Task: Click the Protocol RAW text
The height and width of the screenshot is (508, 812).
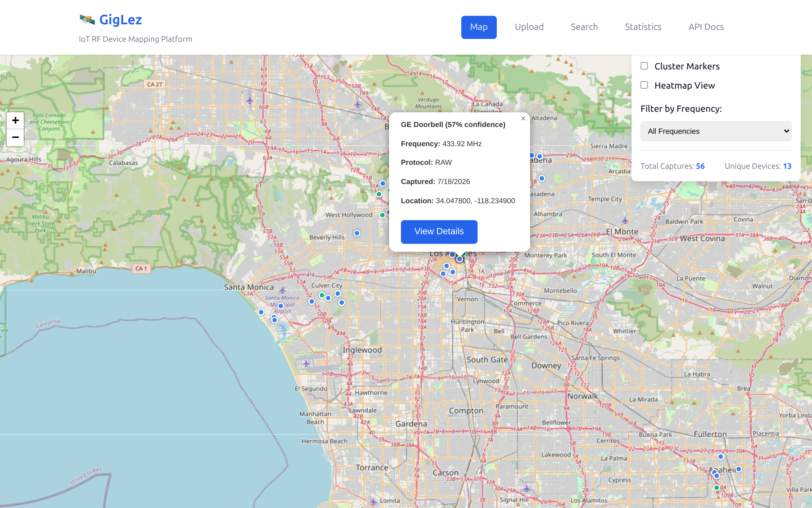Action: 426,163
